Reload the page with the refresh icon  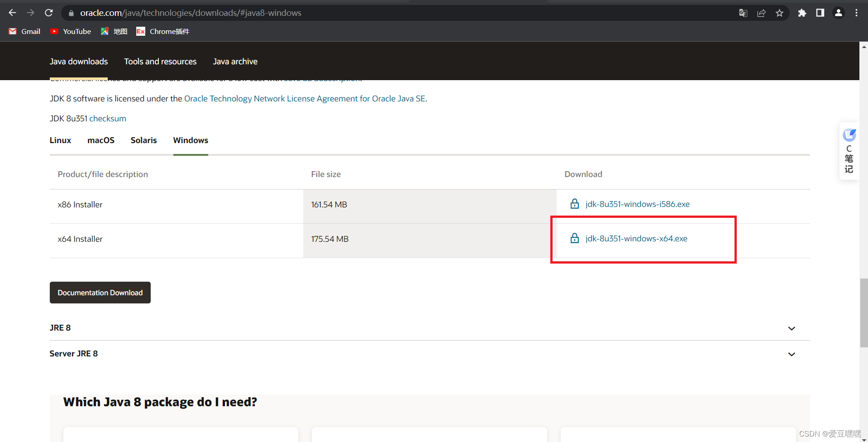pyautogui.click(x=49, y=13)
